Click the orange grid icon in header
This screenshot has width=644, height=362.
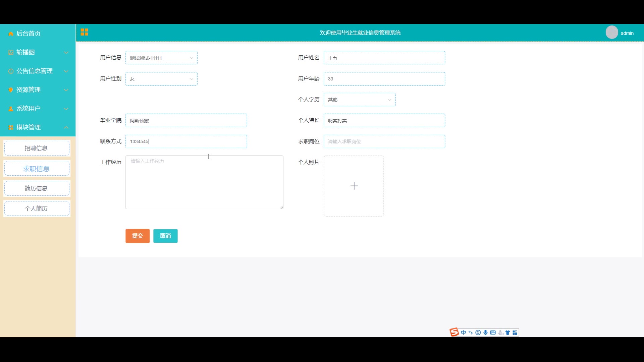pyautogui.click(x=84, y=32)
